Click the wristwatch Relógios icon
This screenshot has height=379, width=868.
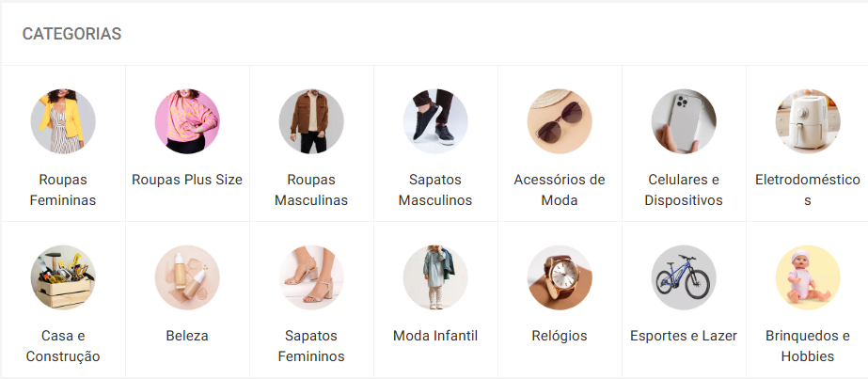tap(560, 277)
